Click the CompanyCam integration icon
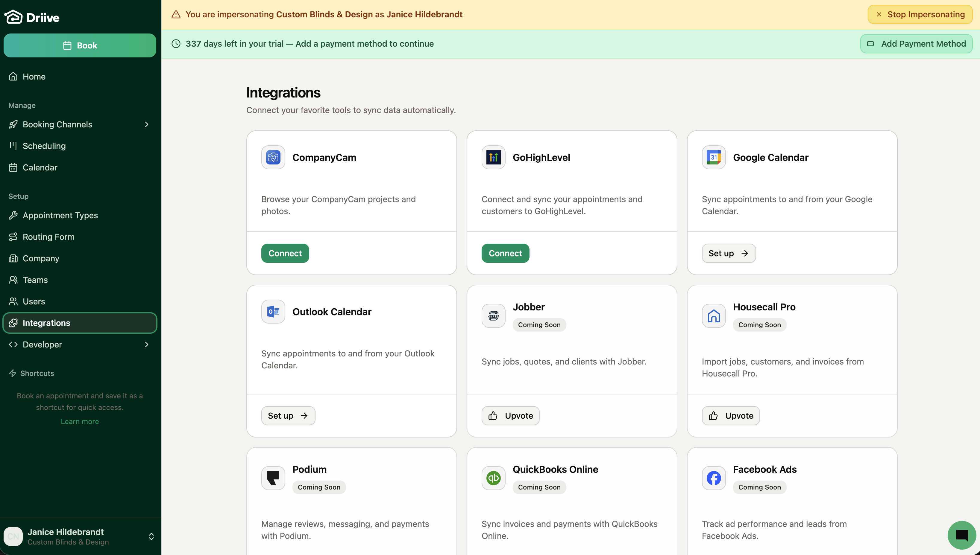The image size is (980, 555). click(x=273, y=157)
